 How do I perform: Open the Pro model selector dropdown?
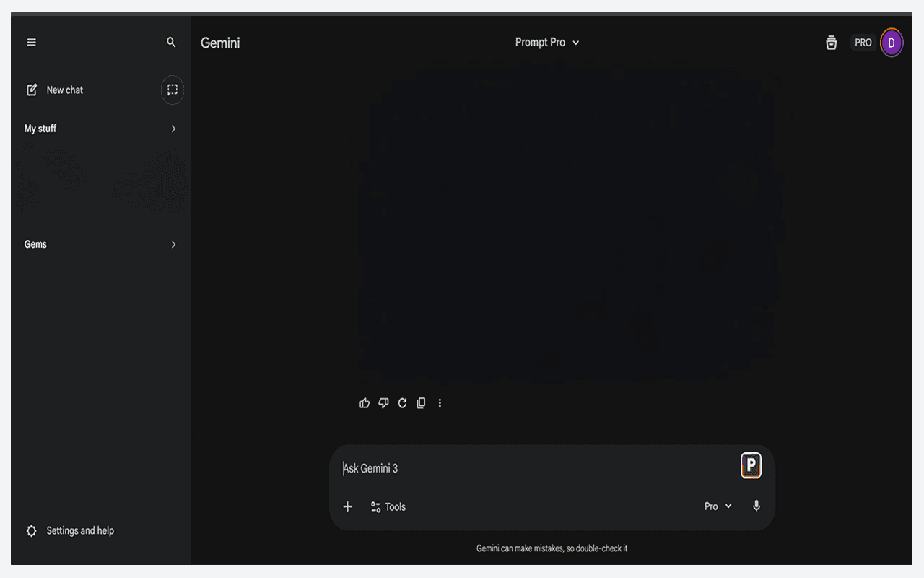tap(718, 506)
